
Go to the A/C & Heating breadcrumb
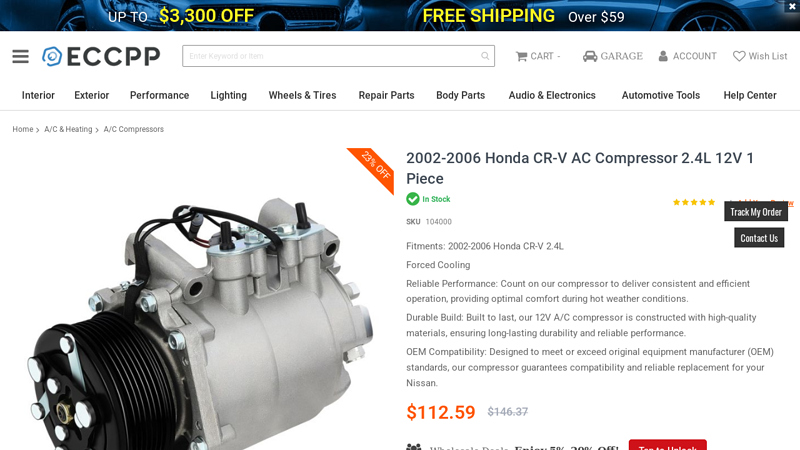point(68,130)
